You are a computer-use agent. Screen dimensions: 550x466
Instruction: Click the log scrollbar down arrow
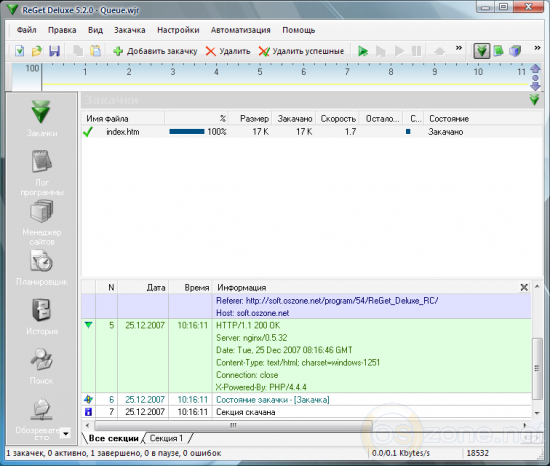[x=537, y=413]
